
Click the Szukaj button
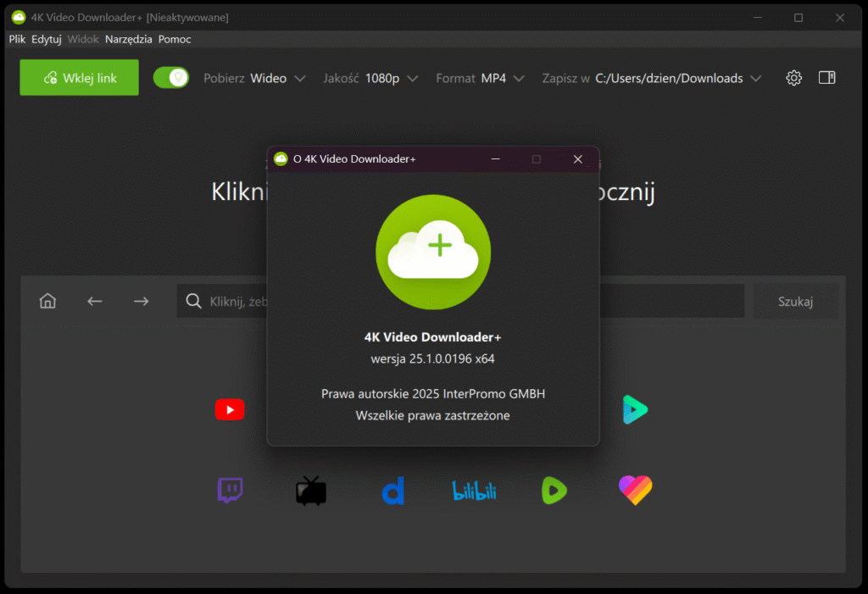click(795, 301)
